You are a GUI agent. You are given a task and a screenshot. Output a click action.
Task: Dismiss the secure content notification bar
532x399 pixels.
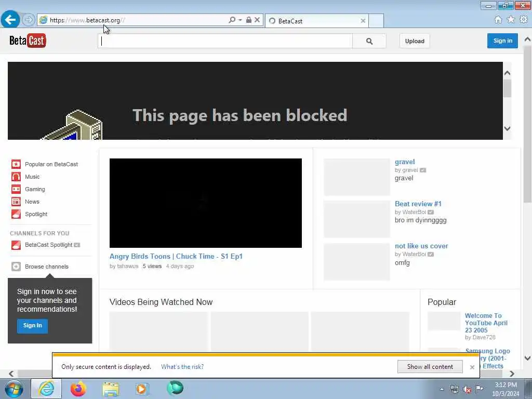[472, 367]
